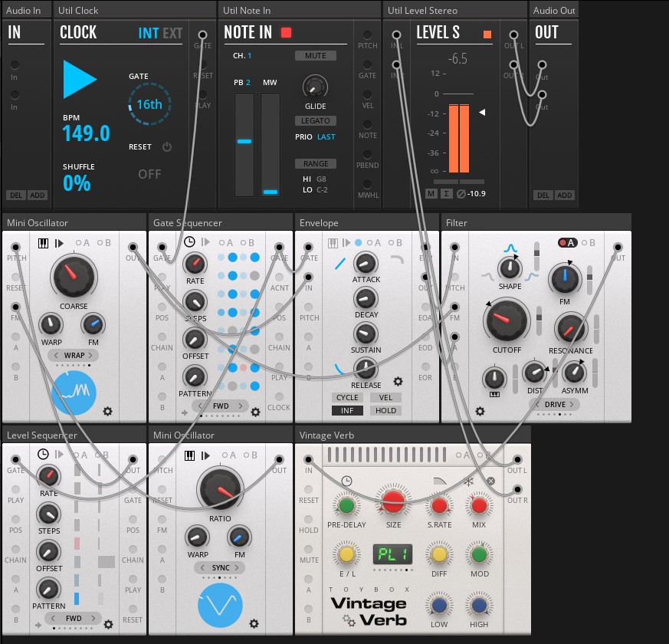Click the PB pitch bend slider

(x=244, y=145)
